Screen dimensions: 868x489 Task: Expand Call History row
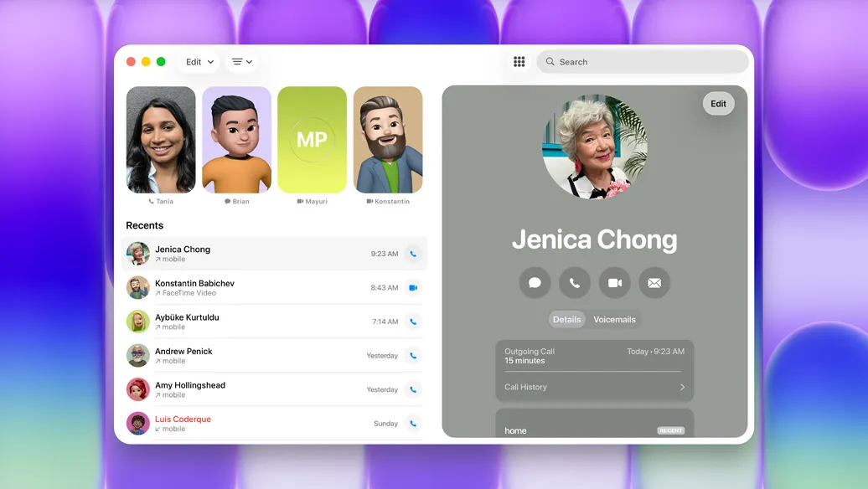(595, 387)
